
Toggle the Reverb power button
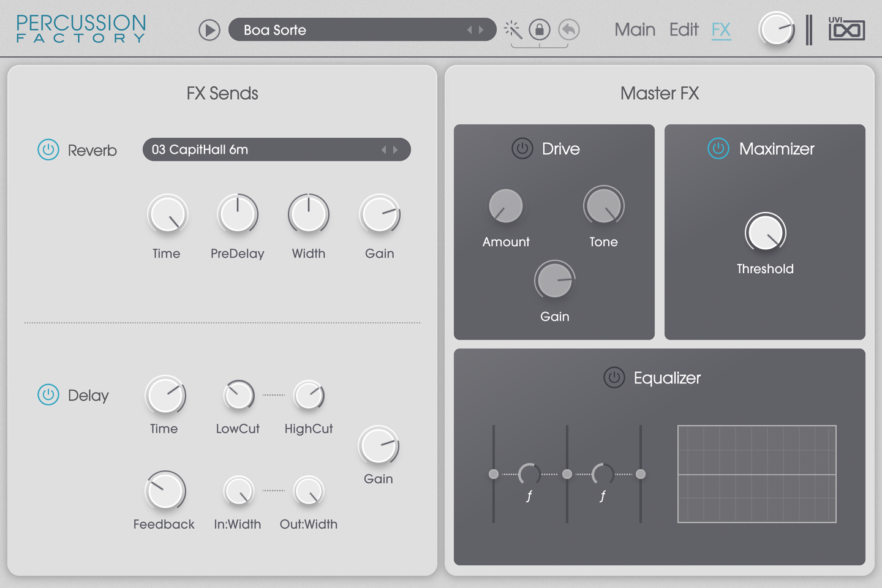coord(48,149)
